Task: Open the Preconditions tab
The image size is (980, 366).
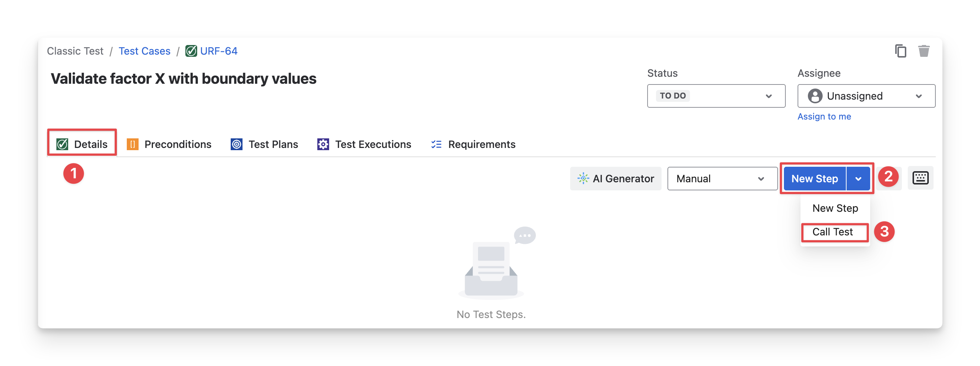Action: [169, 144]
